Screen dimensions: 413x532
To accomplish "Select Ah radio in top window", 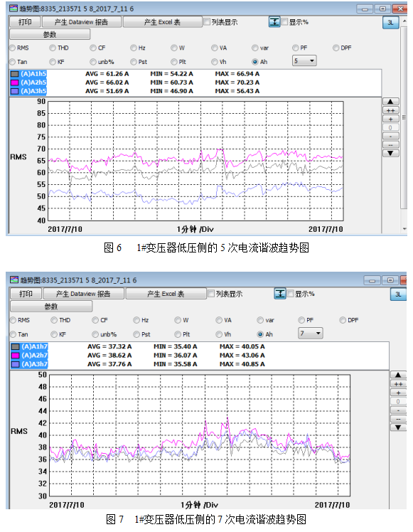I will click(x=255, y=62).
